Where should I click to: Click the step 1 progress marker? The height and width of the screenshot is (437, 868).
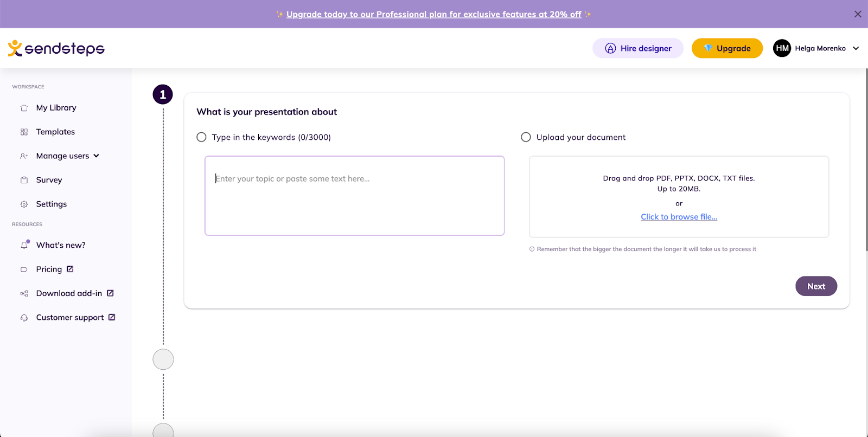tap(163, 94)
